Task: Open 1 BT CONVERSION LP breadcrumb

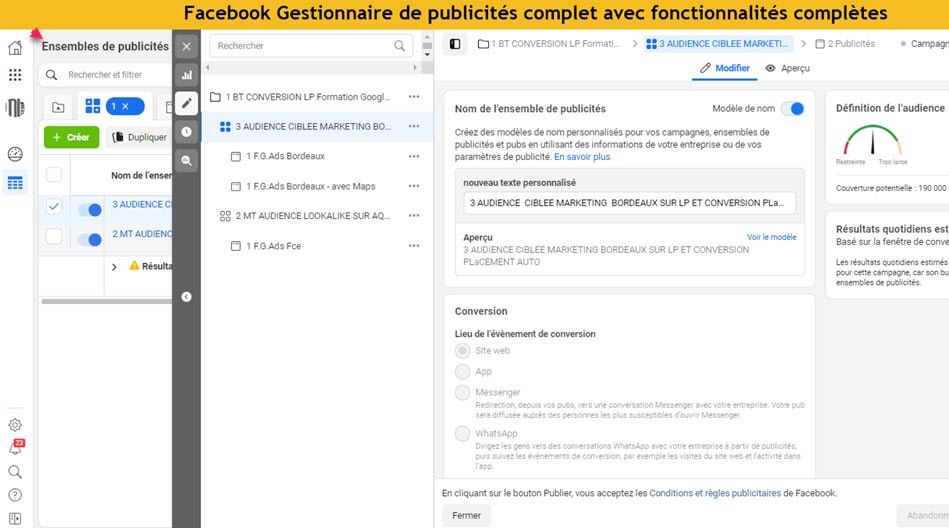Action: [x=549, y=44]
